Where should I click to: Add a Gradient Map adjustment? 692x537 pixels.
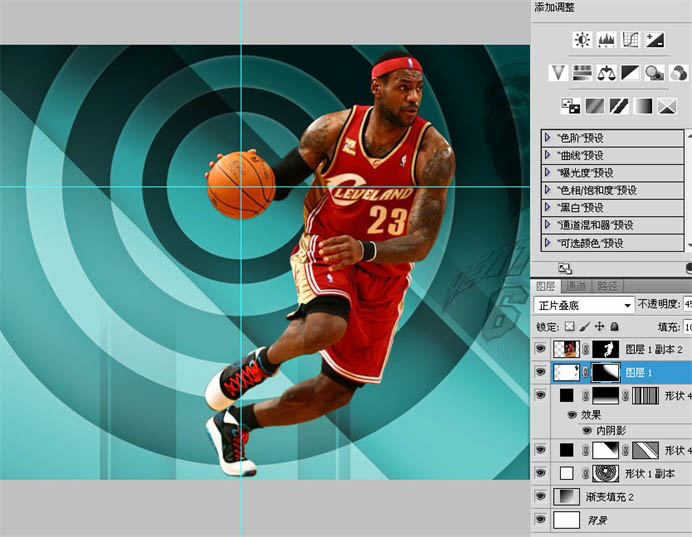tap(643, 106)
